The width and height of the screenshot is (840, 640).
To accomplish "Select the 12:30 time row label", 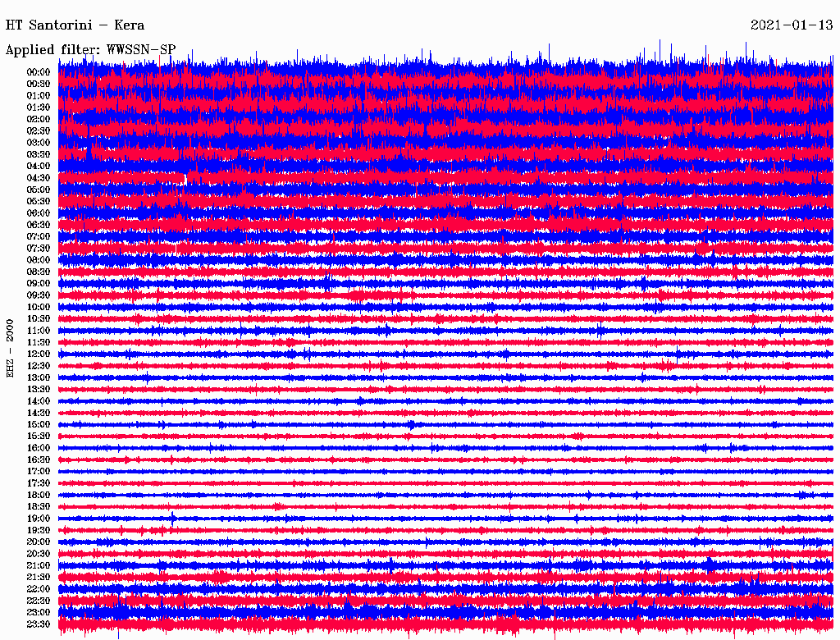I will tap(39, 366).
